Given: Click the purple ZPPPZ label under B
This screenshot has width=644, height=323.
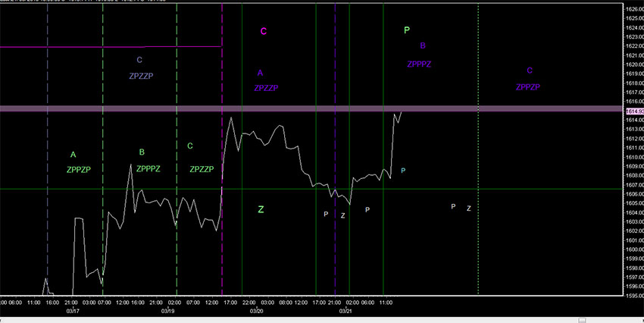Looking at the screenshot, I should 419,64.
